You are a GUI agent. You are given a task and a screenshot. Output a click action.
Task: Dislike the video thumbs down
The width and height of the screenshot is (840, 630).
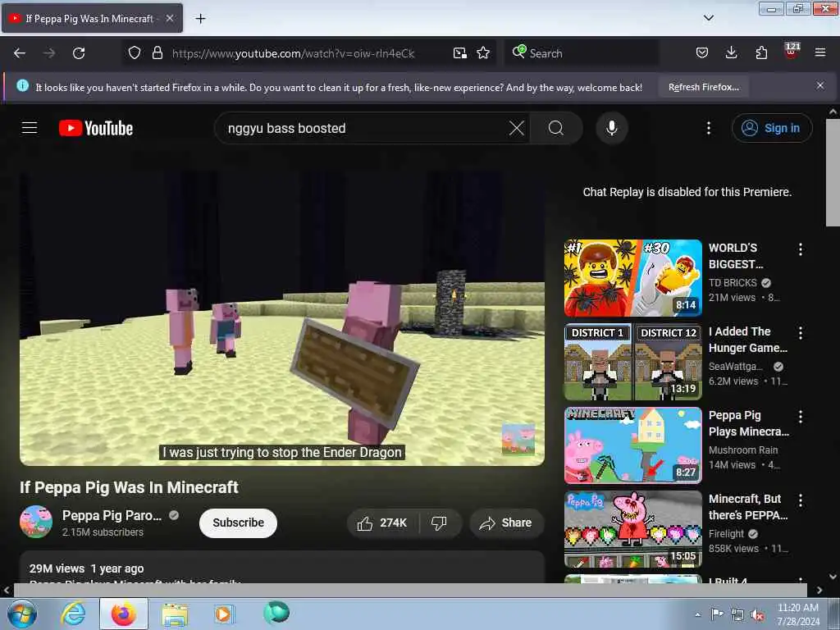tap(440, 523)
